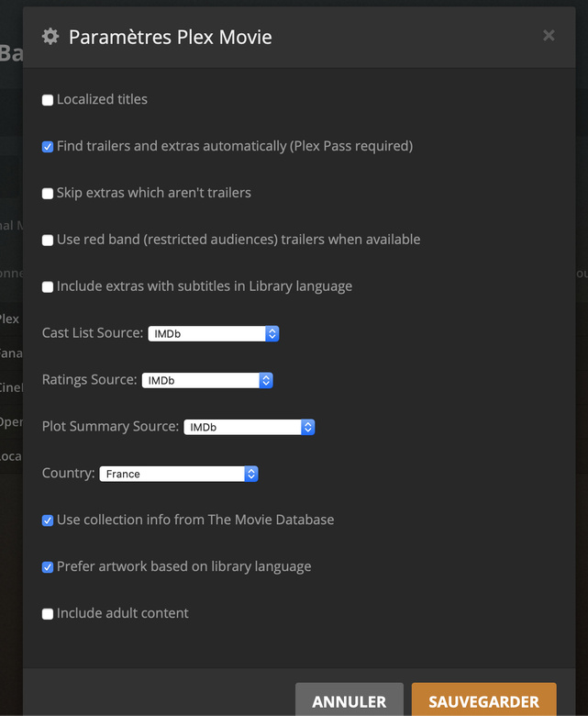Viewport: 588px width, 716px height.
Task: Click the Include adult content label
Action: click(122, 613)
